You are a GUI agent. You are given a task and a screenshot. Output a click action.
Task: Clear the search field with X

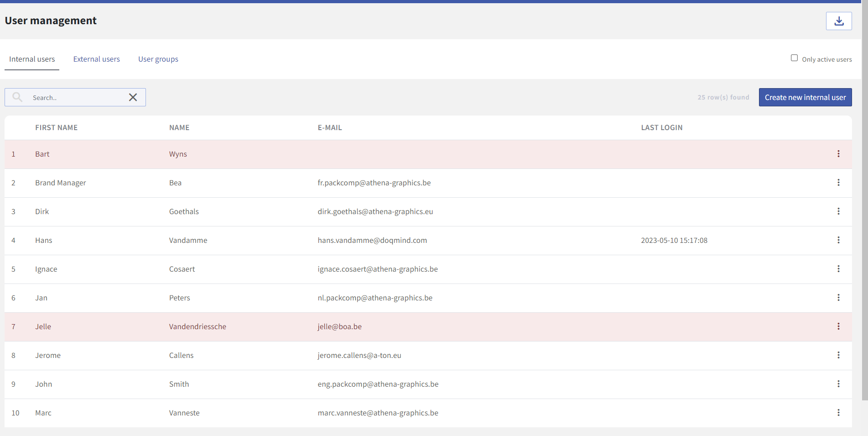coord(133,97)
